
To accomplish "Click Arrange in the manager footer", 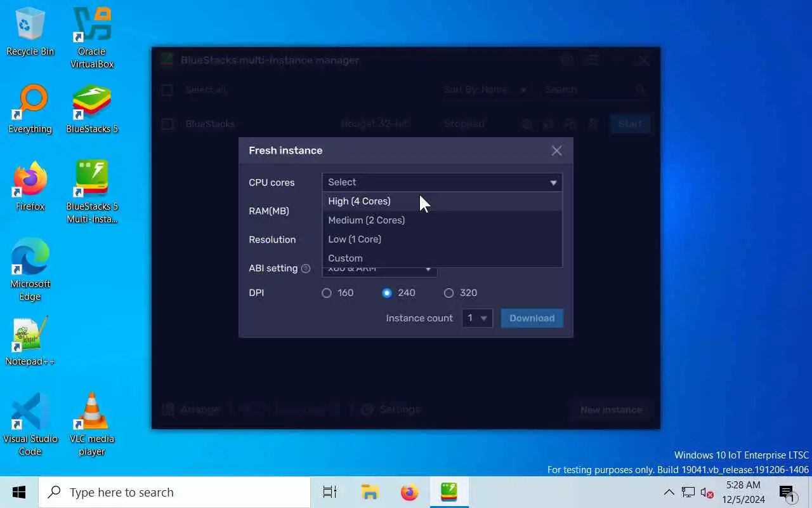I will click(191, 410).
